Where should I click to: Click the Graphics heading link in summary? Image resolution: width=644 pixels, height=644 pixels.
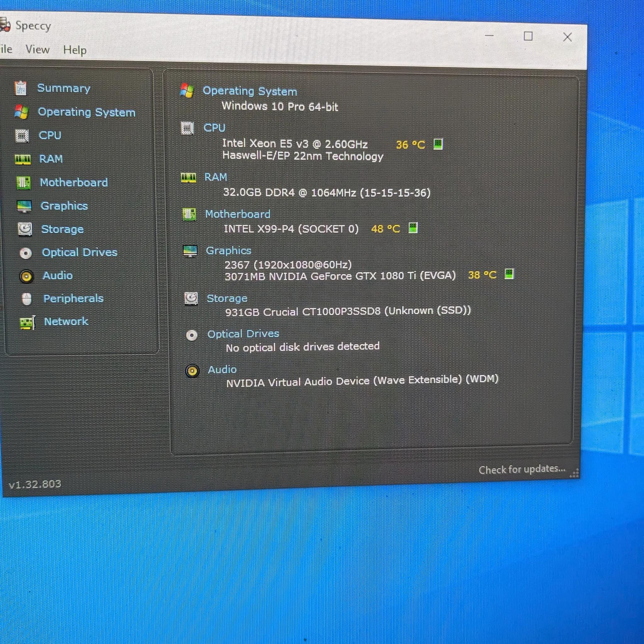click(x=229, y=251)
